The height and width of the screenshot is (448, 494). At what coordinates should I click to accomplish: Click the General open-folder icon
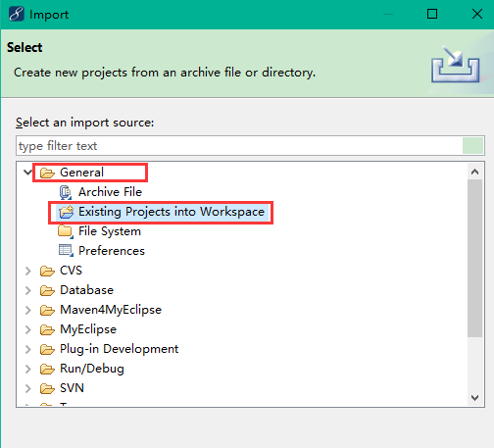point(47,173)
